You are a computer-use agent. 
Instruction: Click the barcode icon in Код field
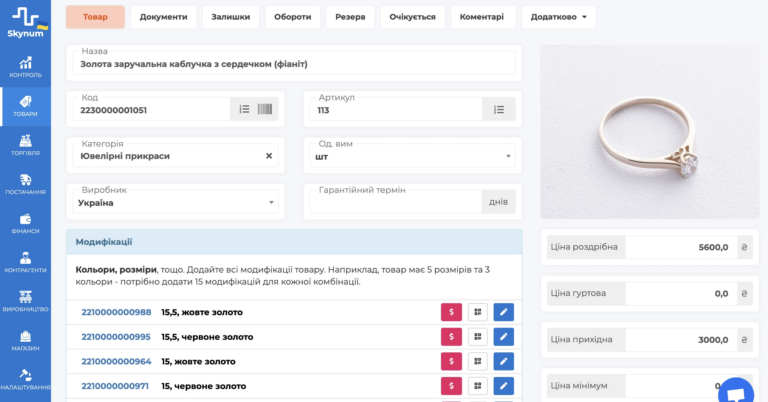265,109
